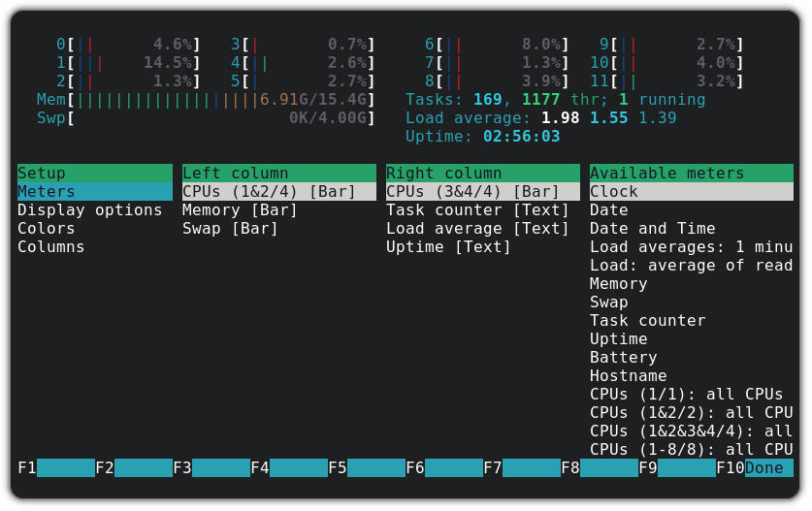Choose Battery from Available meters
Viewport: 812px width, 511px height.
(x=624, y=358)
